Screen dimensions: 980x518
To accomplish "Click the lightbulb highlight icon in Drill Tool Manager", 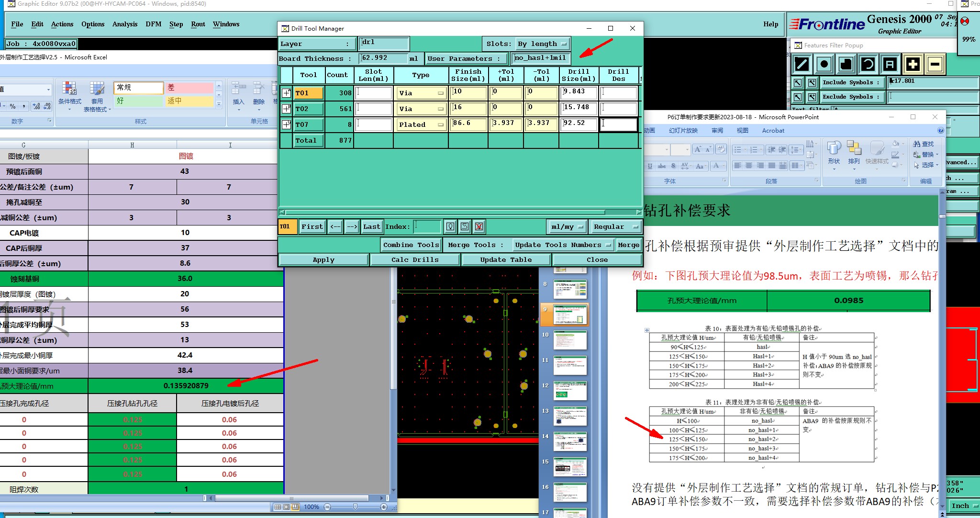I will coord(450,226).
